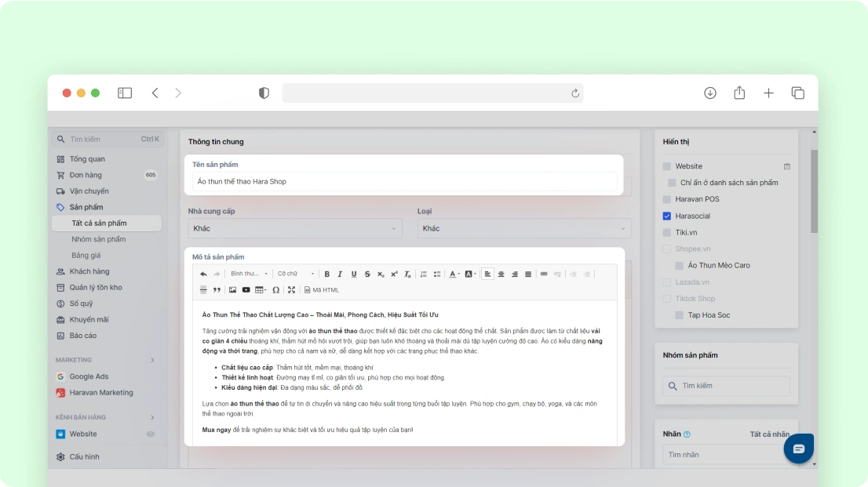The width and height of the screenshot is (868, 487).
Task: Click the undo arrow in editor
Action: [x=203, y=274]
